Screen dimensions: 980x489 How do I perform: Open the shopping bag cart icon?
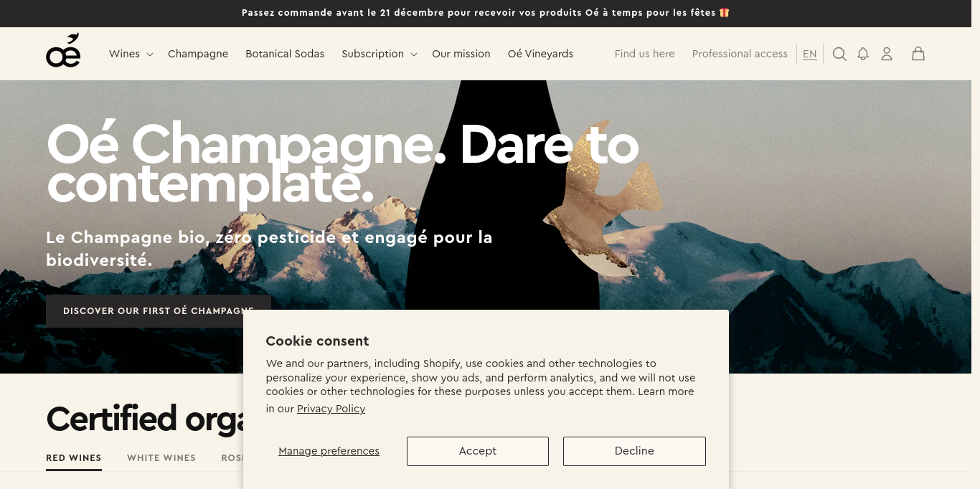(x=918, y=54)
